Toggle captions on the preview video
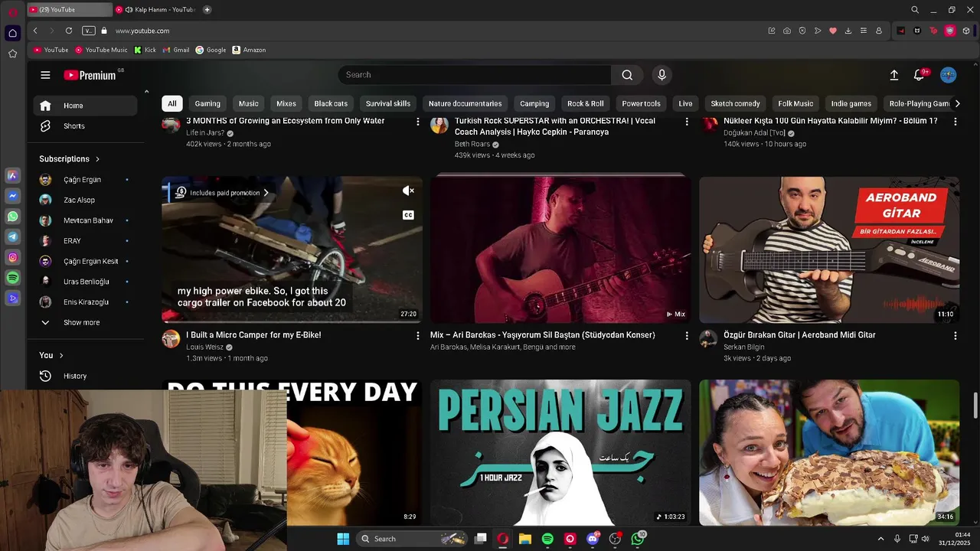The width and height of the screenshot is (980, 551). pos(408,215)
